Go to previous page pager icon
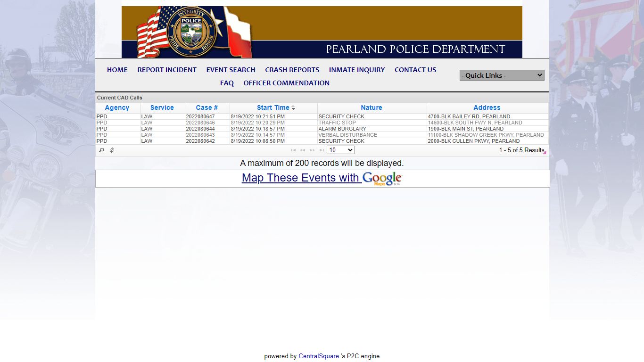The height and width of the screenshot is (362, 644). click(x=303, y=150)
